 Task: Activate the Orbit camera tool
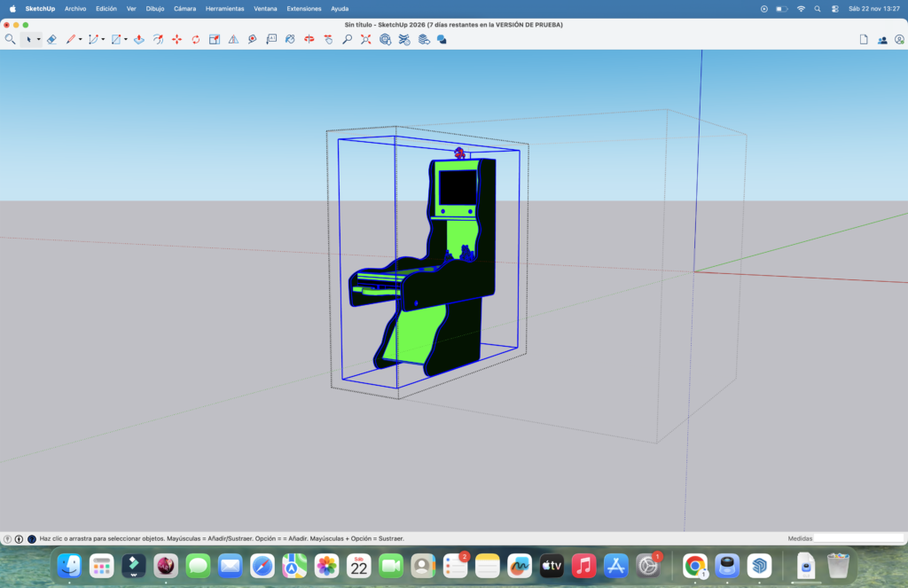pyautogui.click(x=309, y=39)
